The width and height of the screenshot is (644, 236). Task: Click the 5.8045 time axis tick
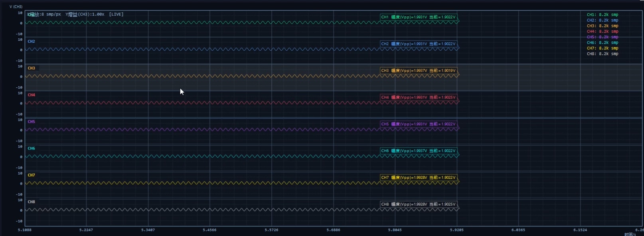pos(395,230)
